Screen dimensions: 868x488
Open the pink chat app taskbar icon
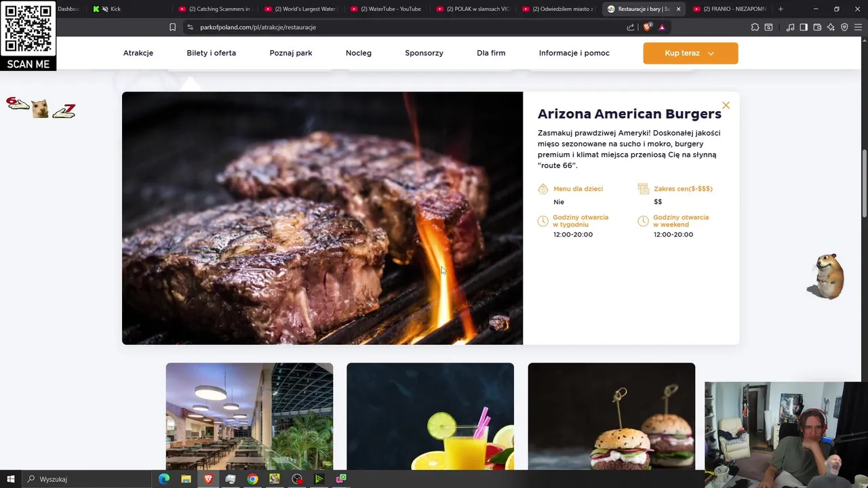click(341, 479)
